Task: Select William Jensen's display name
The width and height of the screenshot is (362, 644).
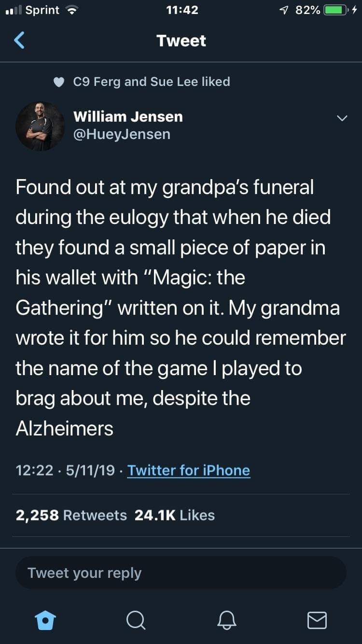Action: 128,116
